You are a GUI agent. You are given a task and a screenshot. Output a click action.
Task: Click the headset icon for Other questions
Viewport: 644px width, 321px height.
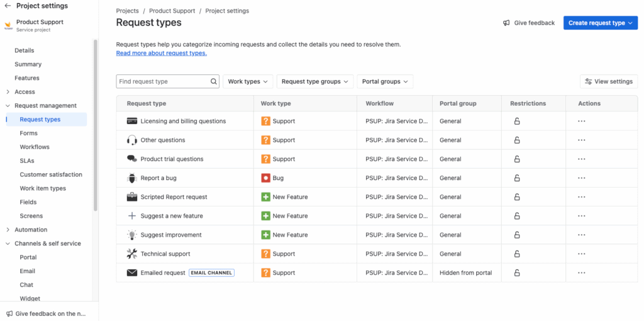(132, 140)
